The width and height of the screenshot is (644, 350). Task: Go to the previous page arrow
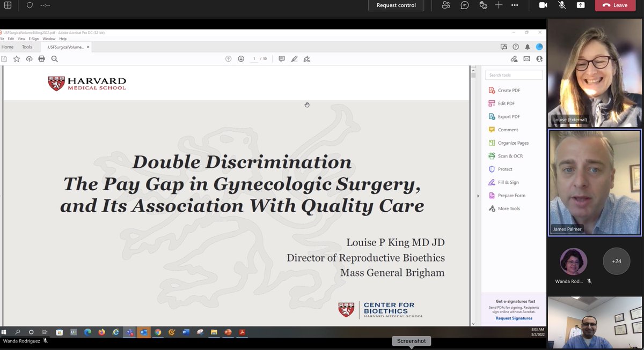pos(228,59)
